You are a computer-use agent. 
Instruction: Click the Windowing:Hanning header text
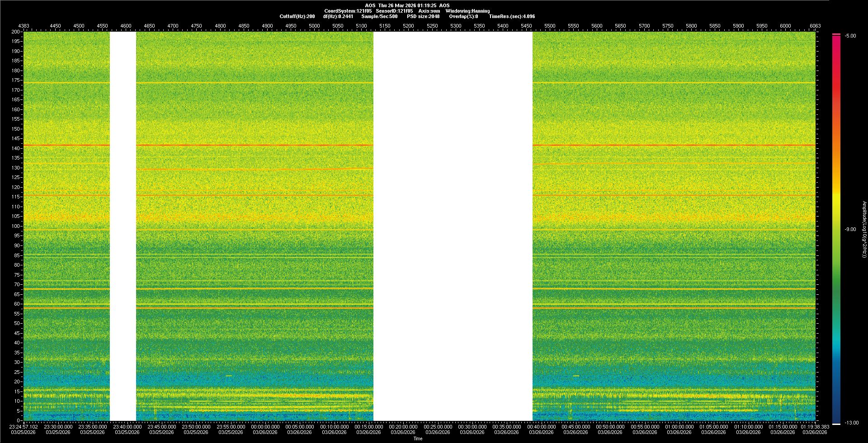tap(467, 11)
